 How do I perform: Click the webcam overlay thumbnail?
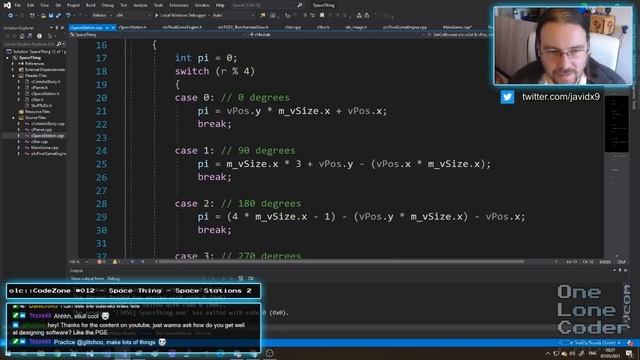click(563, 46)
